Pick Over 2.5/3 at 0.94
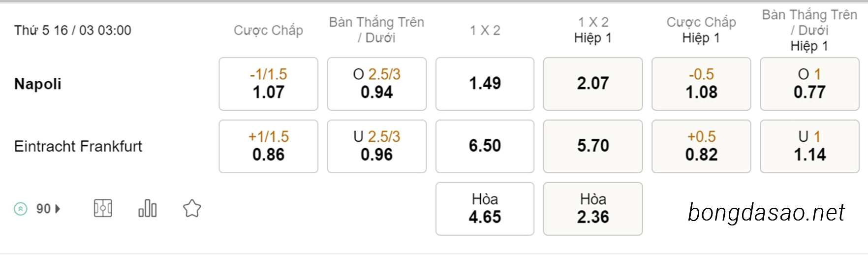The width and height of the screenshot is (868, 255). [x=377, y=84]
